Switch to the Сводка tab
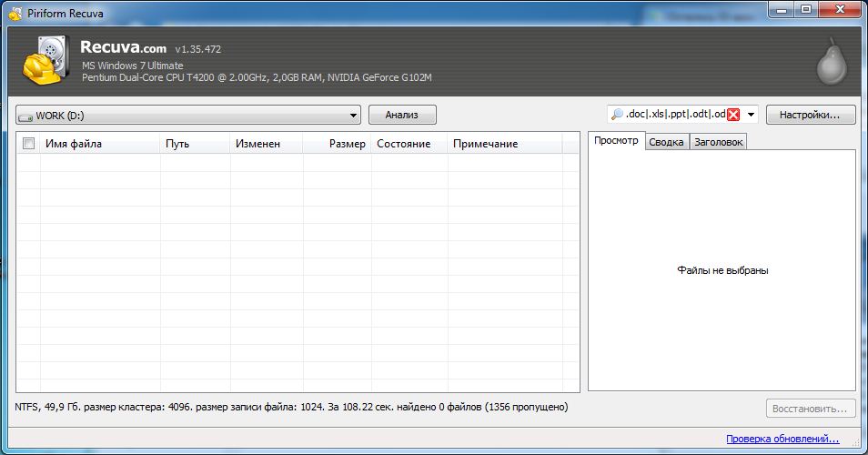The image size is (868, 455). (x=666, y=142)
